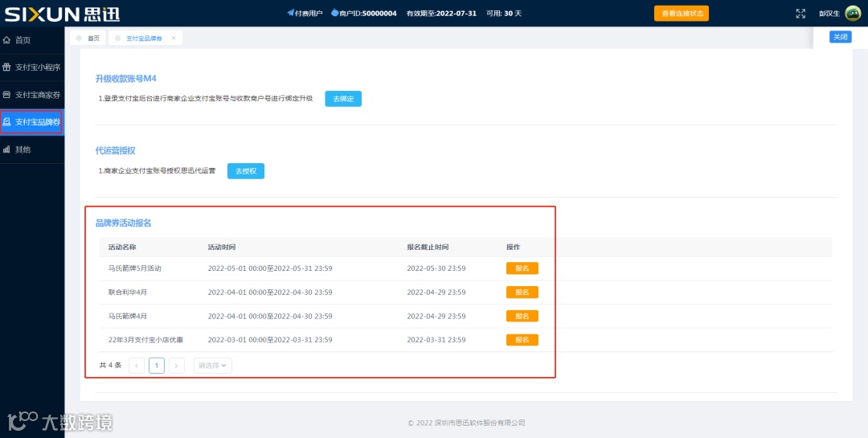Select 支付宝小程序 in sidebar menu
The height and width of the screenshot is (438, 868).
point(32,68)
